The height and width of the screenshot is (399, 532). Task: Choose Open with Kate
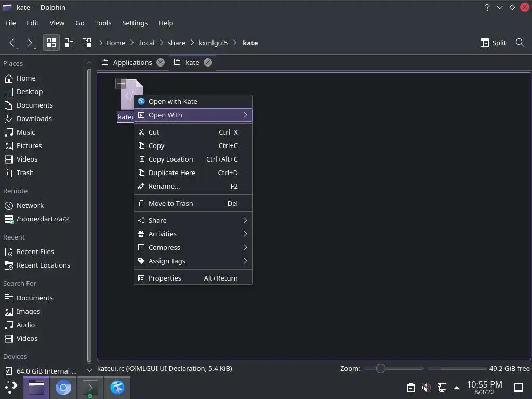click(193, 101)
